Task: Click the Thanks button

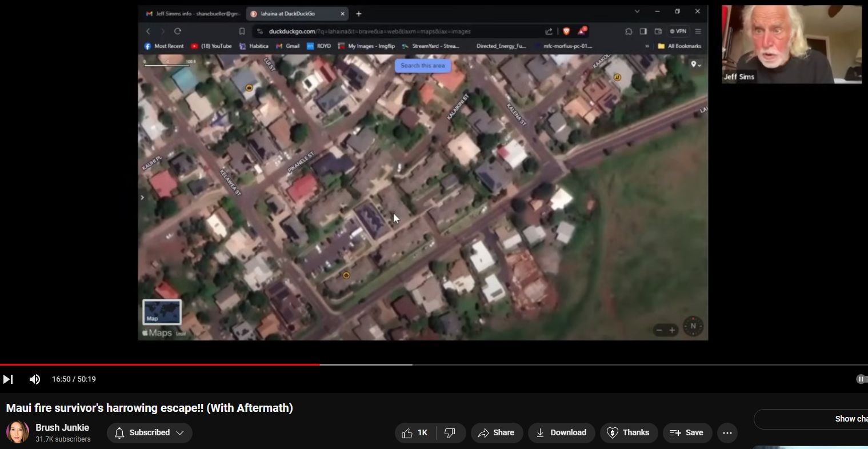Action: click(629, 433)
